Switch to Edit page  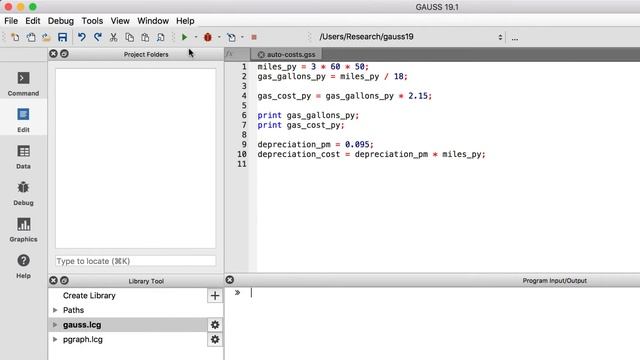[23, 120]
